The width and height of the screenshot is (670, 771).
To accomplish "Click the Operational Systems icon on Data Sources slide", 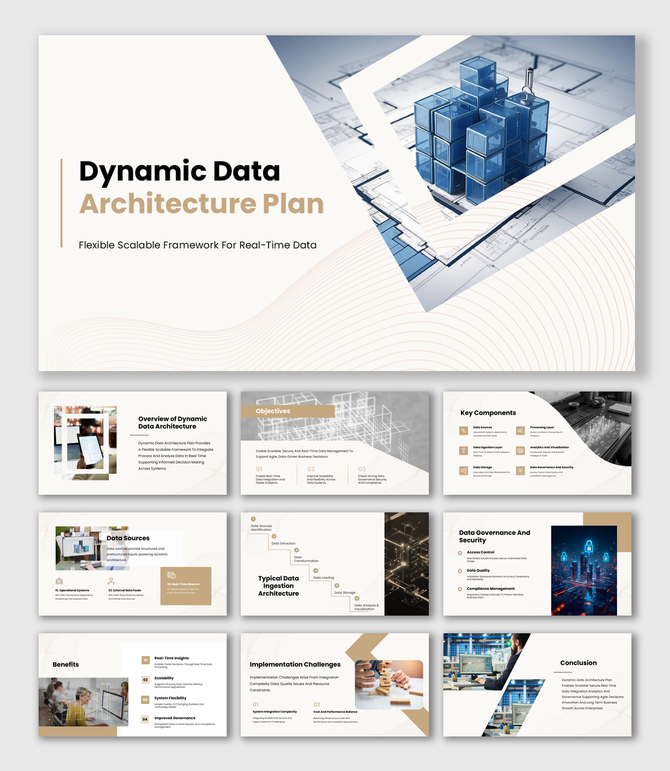I will (59, 581).
